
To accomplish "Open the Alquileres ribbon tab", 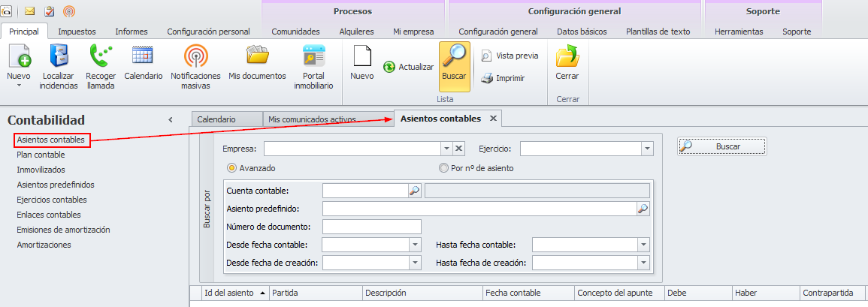I will [x=356, y=32].
